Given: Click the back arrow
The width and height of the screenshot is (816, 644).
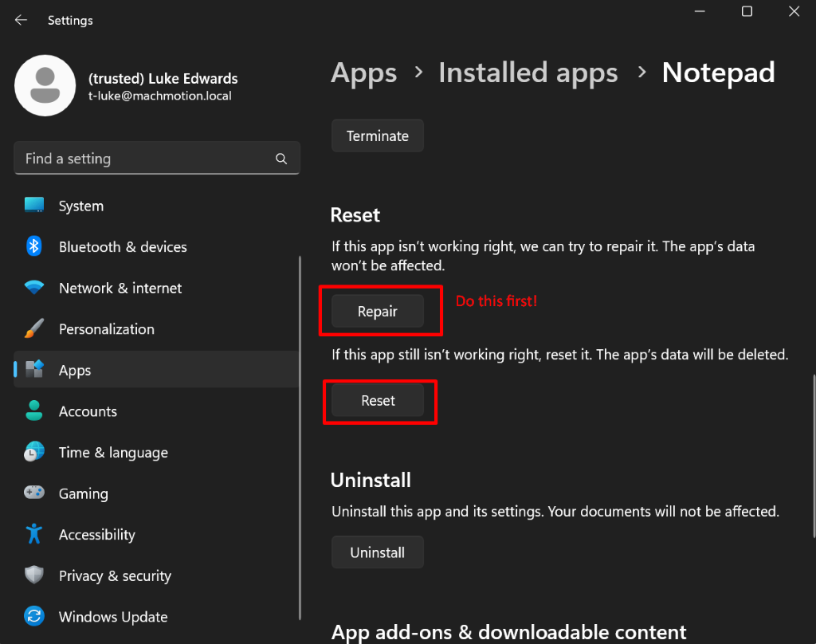Looking at the screenshot, I should (x=21, y=20).
